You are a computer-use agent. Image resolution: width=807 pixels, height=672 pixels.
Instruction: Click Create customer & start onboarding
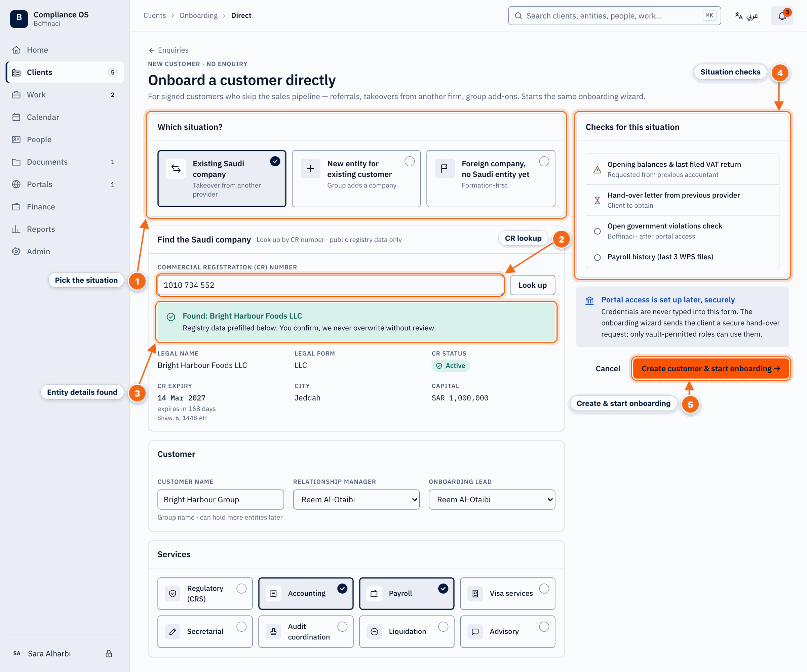(x=710, y=368)
